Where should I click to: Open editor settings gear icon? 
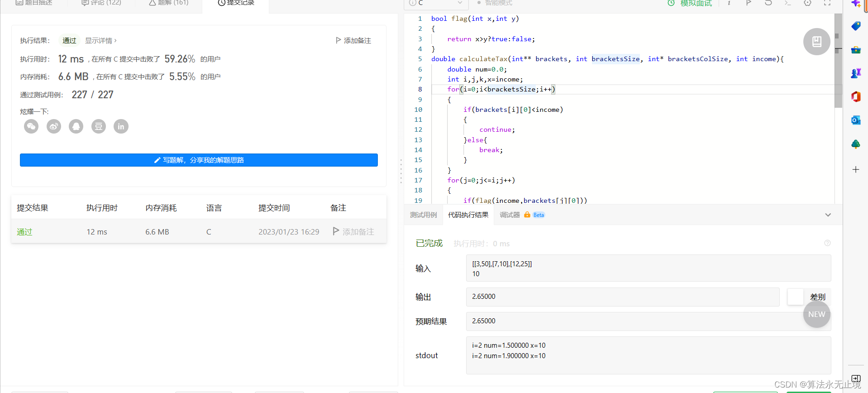pos(808,3)
